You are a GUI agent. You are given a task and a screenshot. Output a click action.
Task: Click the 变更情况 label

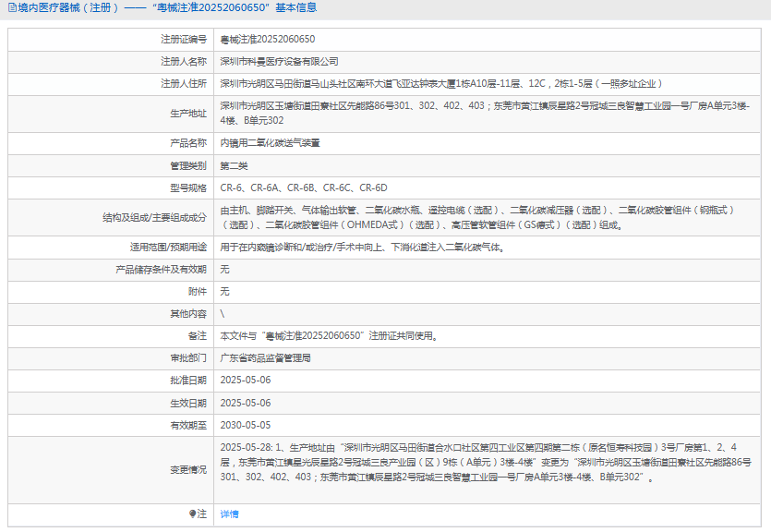point(188,470)
